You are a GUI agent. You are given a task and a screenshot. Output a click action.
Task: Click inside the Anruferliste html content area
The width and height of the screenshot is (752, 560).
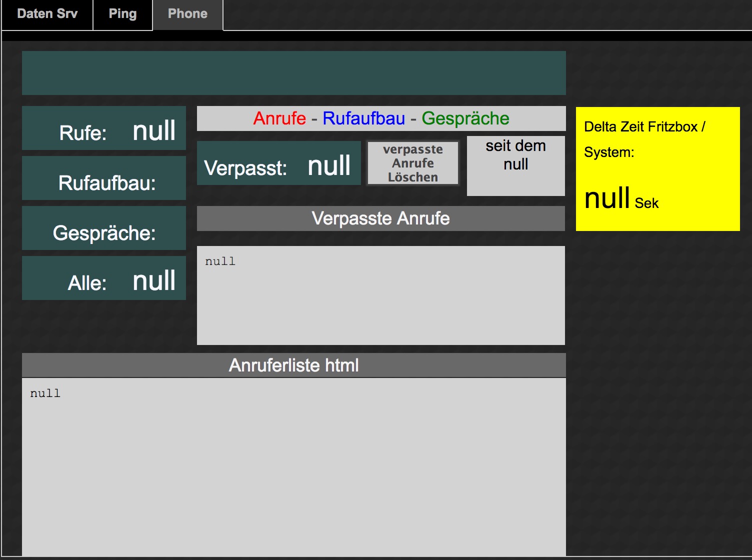pyautogui.click(x=293, y=465)
